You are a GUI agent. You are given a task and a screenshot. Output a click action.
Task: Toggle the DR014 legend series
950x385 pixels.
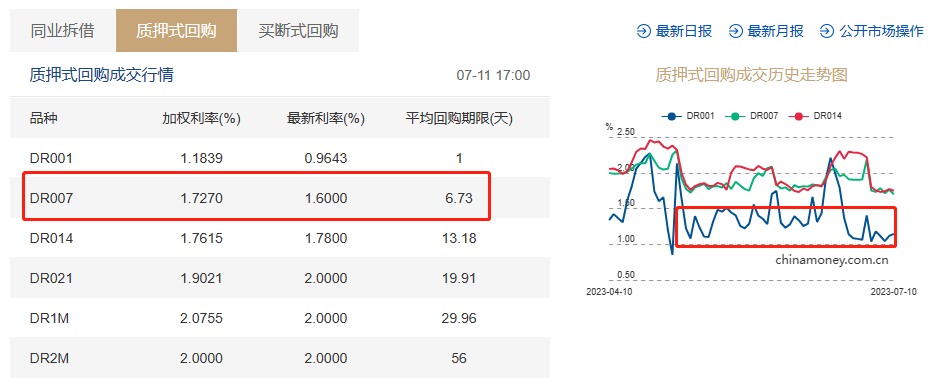click(x=815, y=115)
